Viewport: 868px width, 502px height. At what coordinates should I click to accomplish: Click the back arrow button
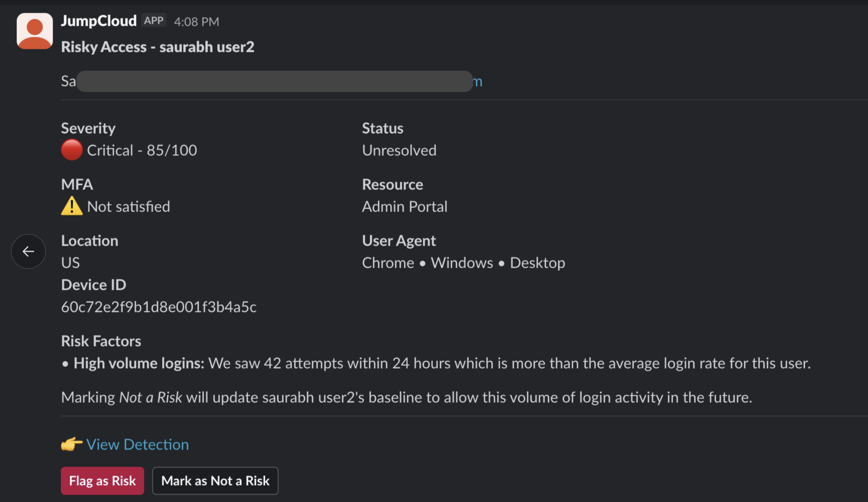[28, 251]
